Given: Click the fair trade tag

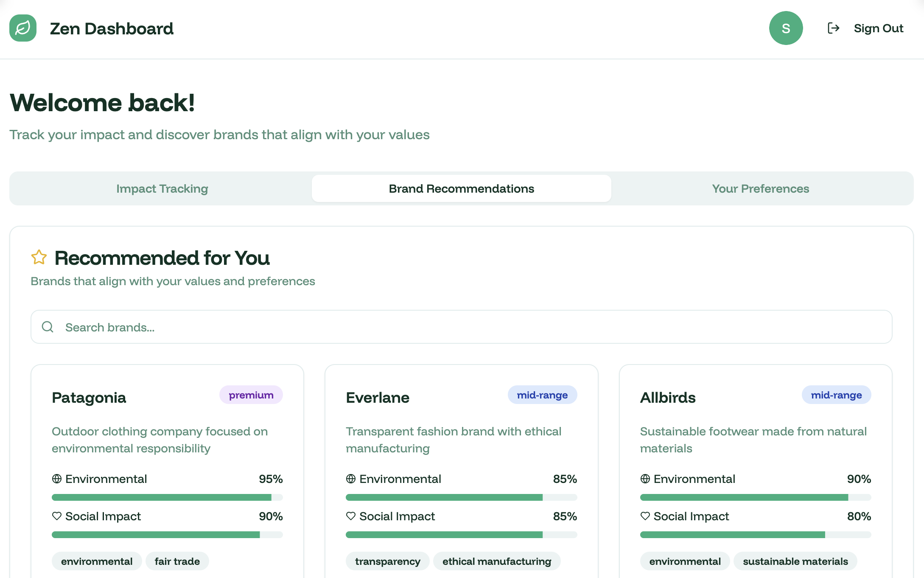Looking at the screenshot, I should (x=177, y=561).
